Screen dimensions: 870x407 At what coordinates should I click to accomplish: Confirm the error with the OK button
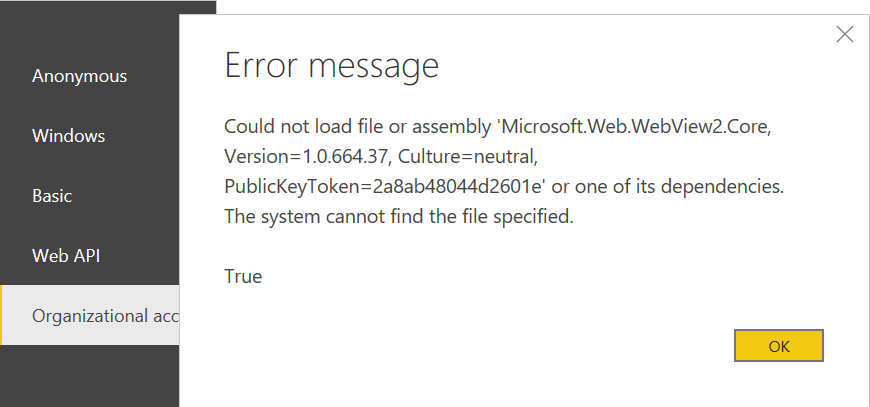(778, 346)
